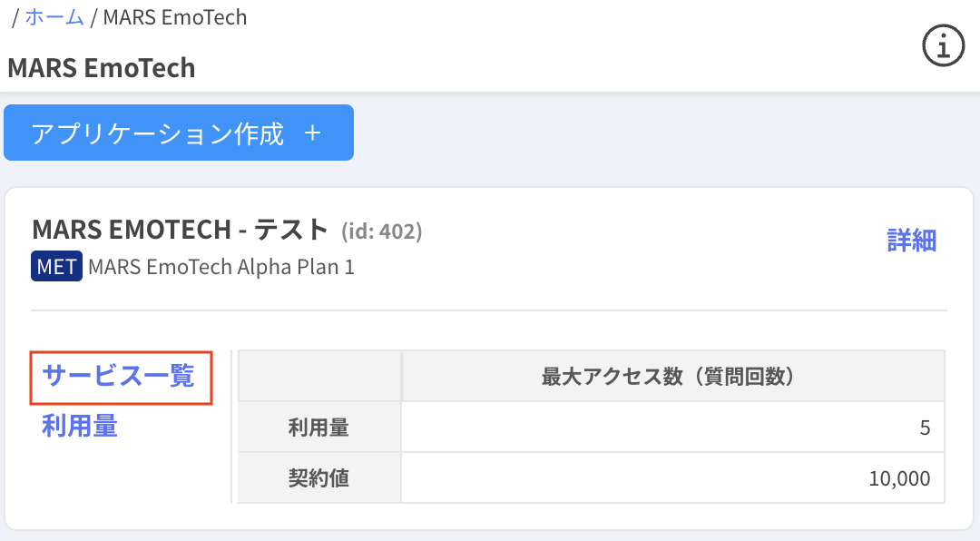980x541 pixels.
Task: Select the サービス一覧 tab
Action: (x=119, y=377)
